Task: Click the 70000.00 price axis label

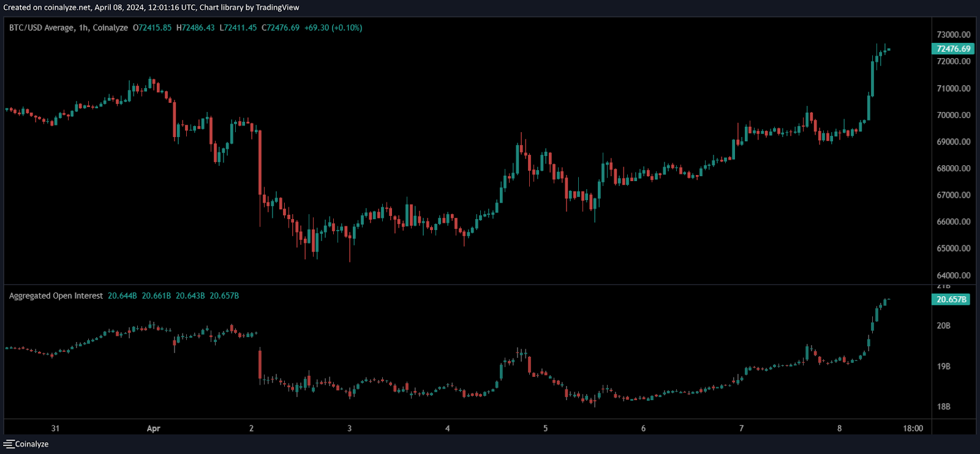Action: [954, 115]
